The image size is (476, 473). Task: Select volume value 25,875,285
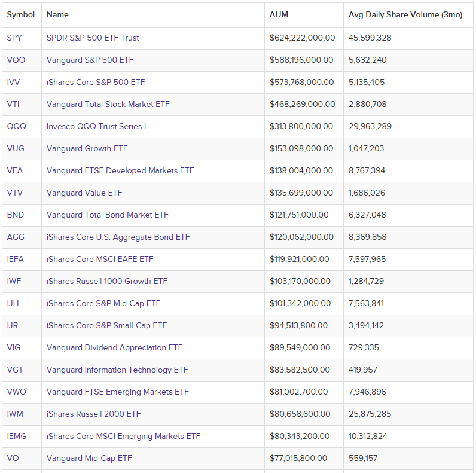tap(370, 415)
